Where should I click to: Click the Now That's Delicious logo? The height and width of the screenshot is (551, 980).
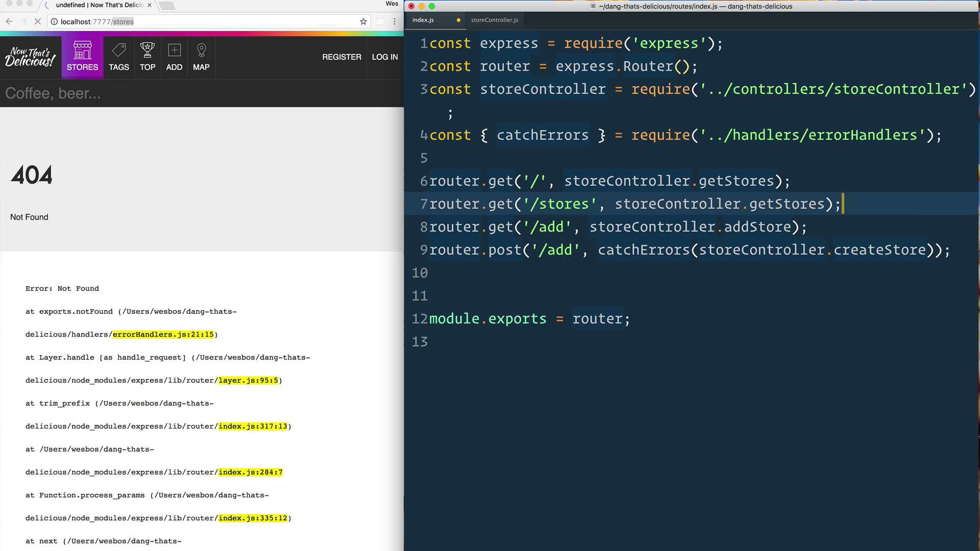pos(30,57)
